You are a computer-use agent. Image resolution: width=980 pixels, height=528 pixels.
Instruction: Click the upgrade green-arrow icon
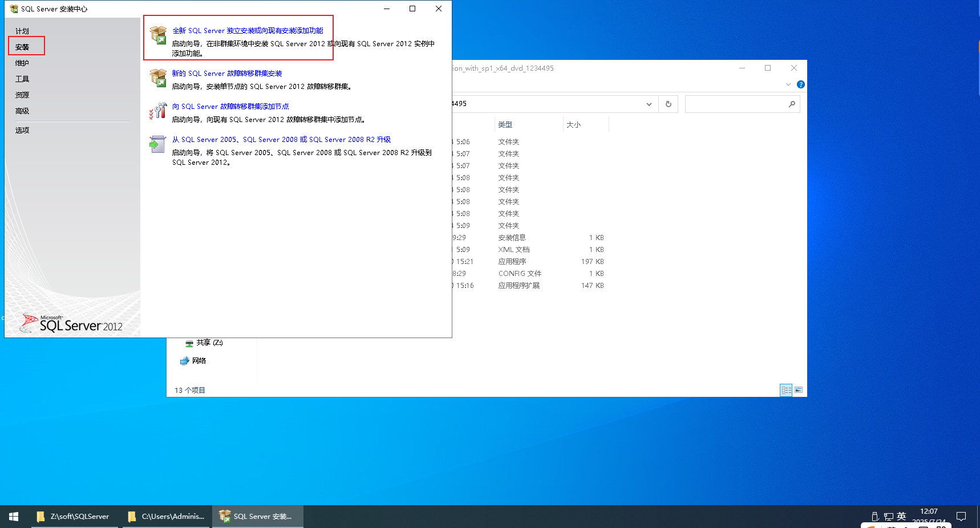pyautogui.click(x=158, y=144)
